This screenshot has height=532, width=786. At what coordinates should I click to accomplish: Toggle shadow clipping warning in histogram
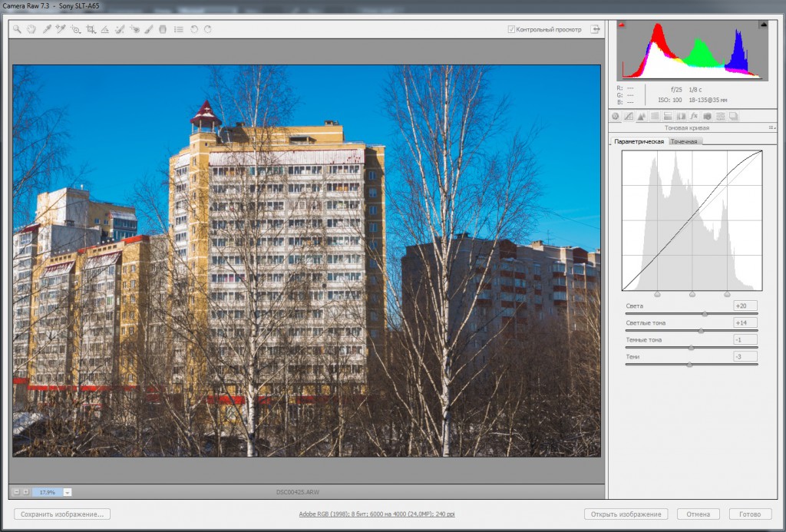click(x=622, y=25)
